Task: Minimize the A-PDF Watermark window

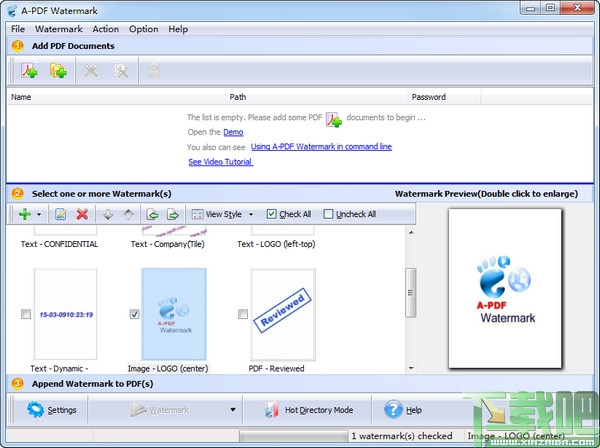Action: pos(530,8)
